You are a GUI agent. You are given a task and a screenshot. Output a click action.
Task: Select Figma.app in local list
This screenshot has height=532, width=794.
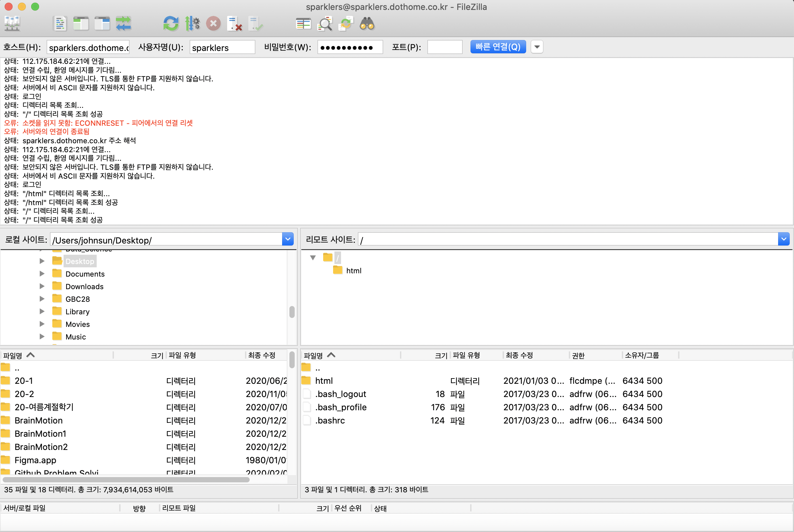point(144,460)
